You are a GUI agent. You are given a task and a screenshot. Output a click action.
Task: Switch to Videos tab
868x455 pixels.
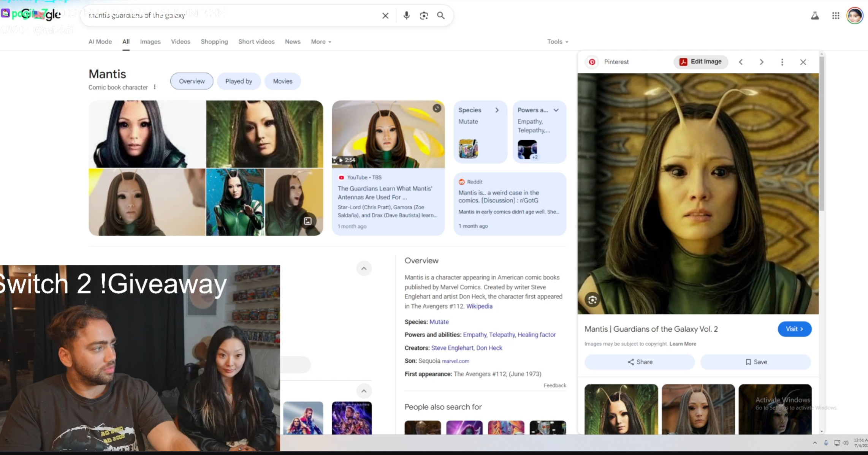coord(181,42)
